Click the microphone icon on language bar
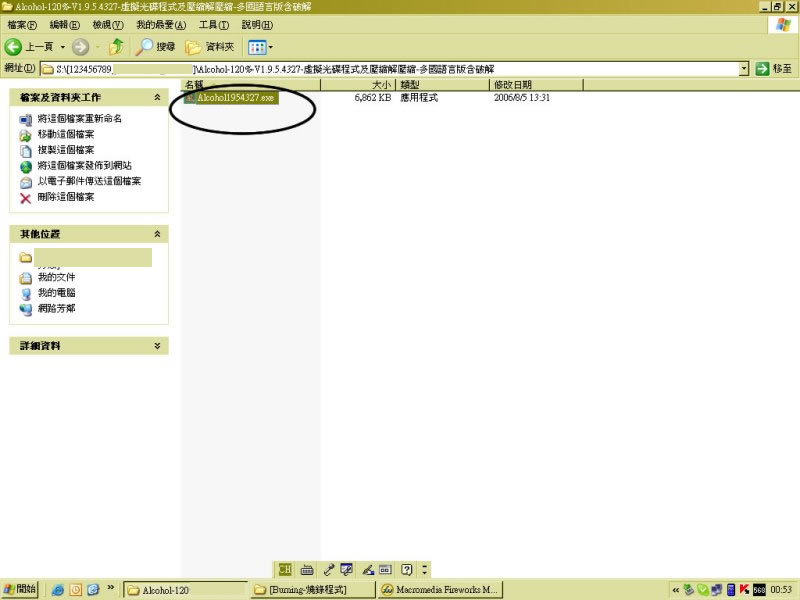This screenshot has height=600, width=800. [x=329, y=569]
